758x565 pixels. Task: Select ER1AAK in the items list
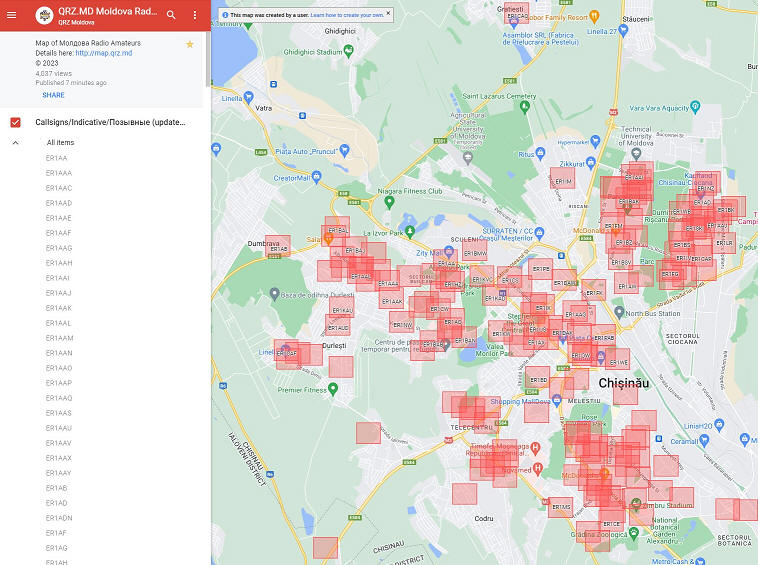(59, 308)
